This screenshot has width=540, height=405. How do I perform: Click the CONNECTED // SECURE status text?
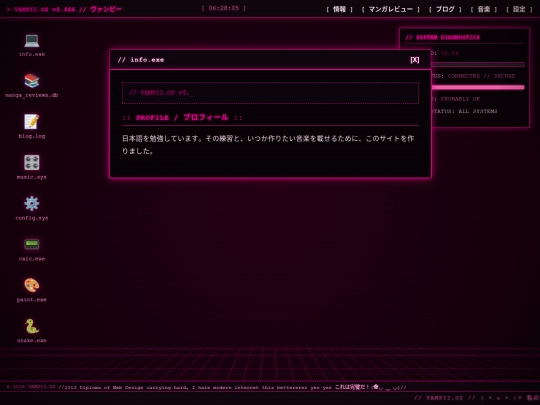point(481,76)
